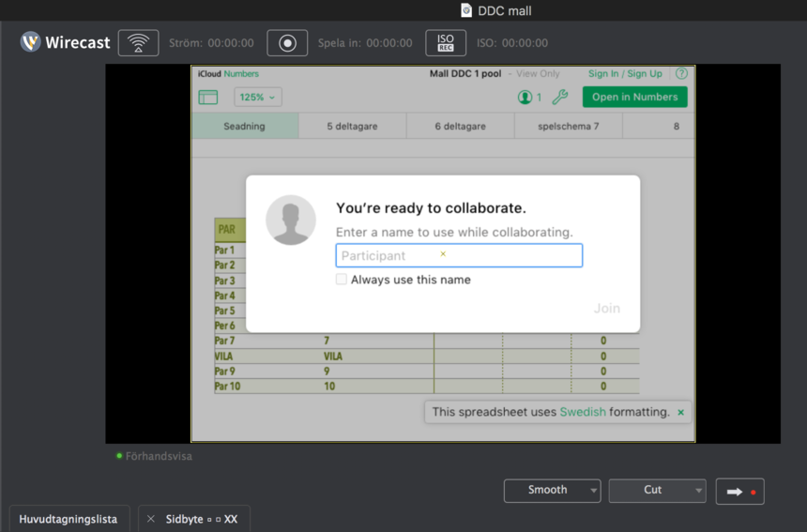This screenshot has width=807, height=532.
Task: Click the Participant name input field
Action: (459, 256)
